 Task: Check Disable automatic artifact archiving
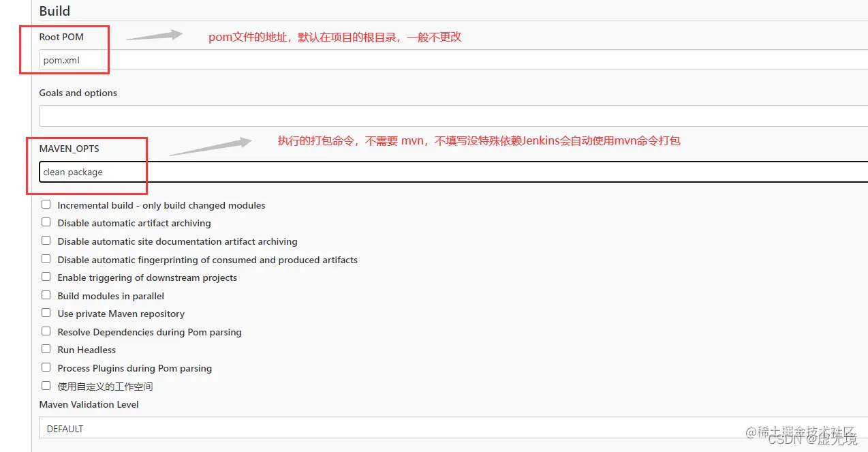point(46,222)
